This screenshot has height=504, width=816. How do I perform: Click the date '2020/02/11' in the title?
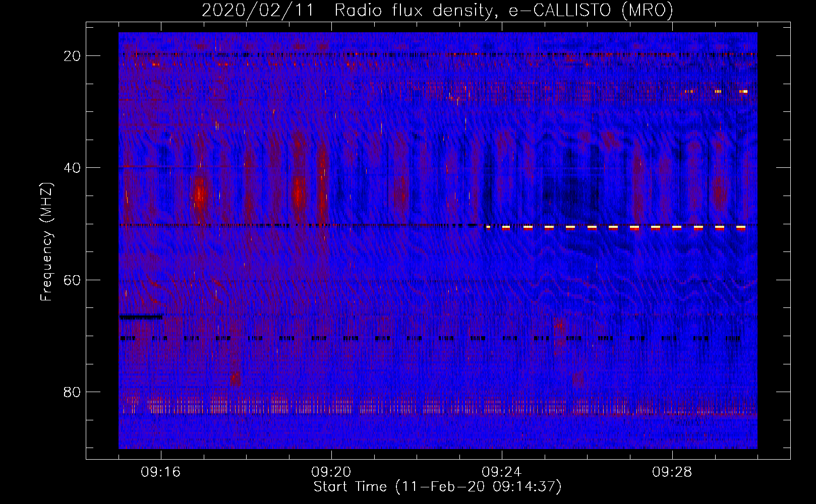[258, 11]
